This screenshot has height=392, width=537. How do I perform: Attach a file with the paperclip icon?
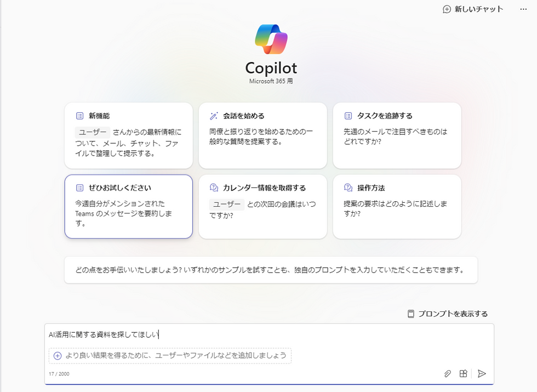(447, 373)
